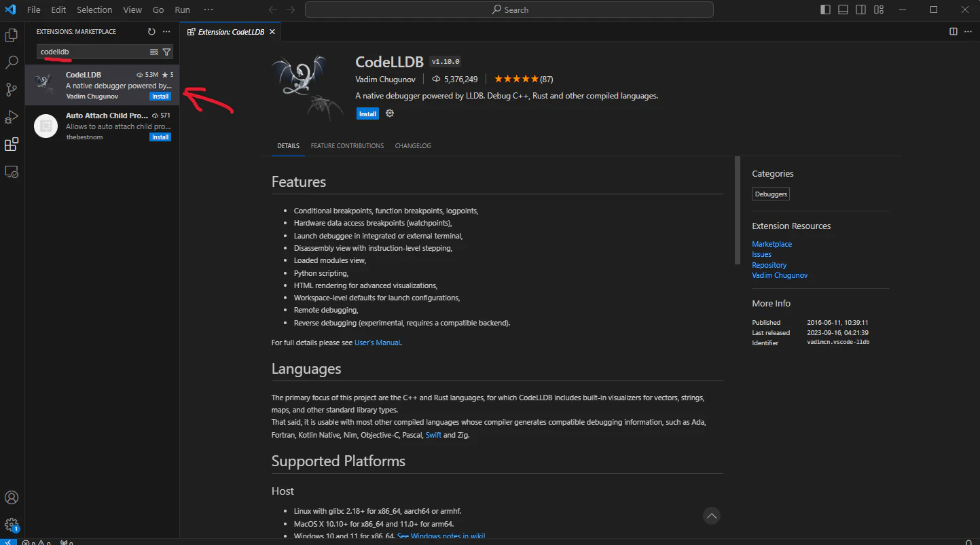The image size is (980, 545).
Task: Expand the overflow menu after Run
Action: click(208, 10)
